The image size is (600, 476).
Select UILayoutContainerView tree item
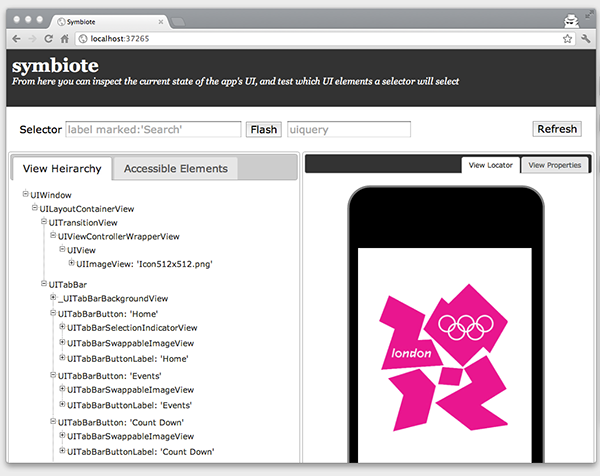coord(87,209)
